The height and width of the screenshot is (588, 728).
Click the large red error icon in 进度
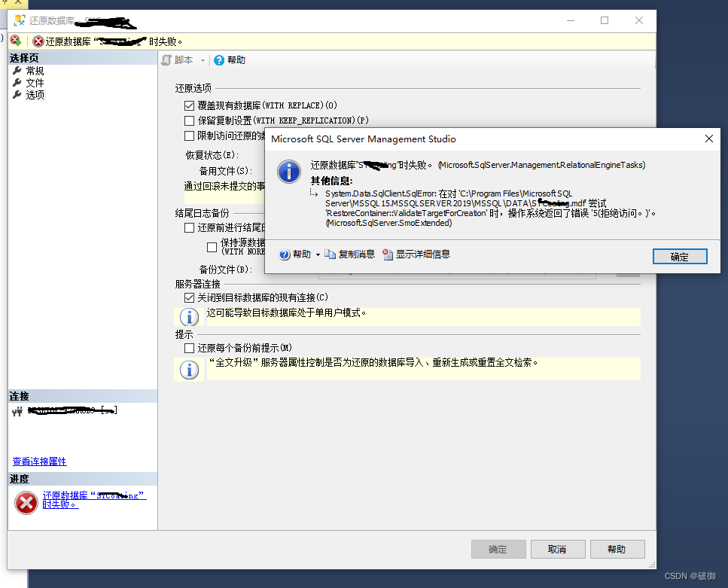pyautogui.click(x=26, y=502)
